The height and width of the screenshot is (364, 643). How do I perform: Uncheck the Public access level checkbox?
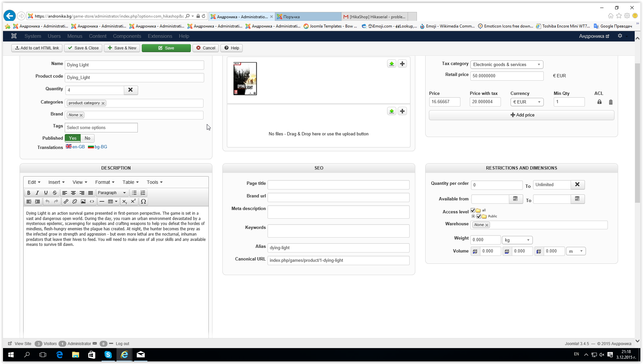point(479,216)
